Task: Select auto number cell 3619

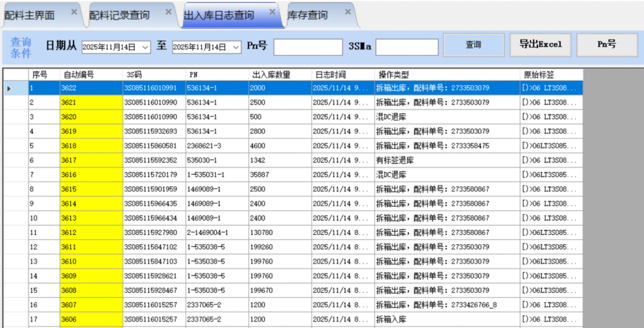Action: click(92, 131)
